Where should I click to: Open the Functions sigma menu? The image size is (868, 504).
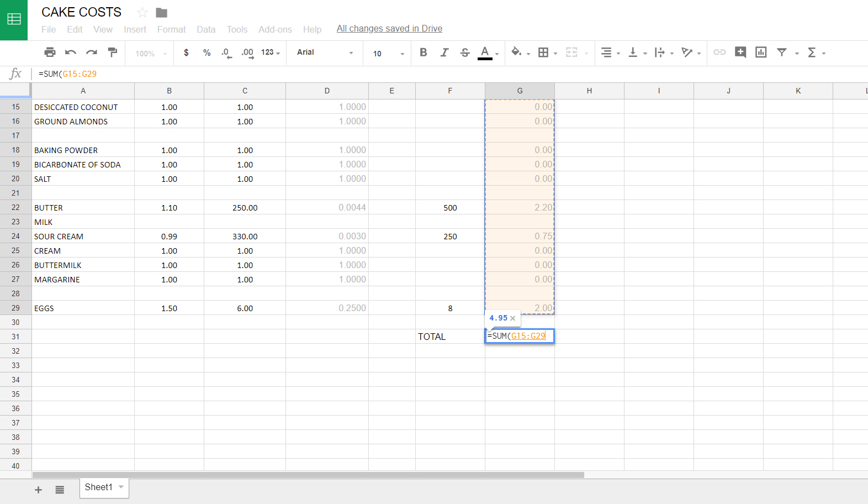(x=812, y=53)
